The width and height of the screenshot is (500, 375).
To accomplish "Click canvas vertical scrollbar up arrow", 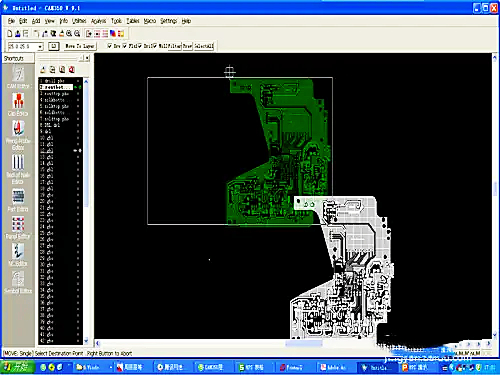I will (x=495, y=58).
